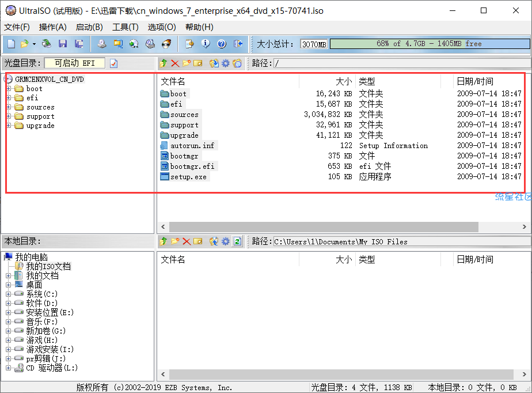This screenshot has width=532, height=393.
Task: Click the Open CD/DVD toolbar icon
Action: [46, 44]
